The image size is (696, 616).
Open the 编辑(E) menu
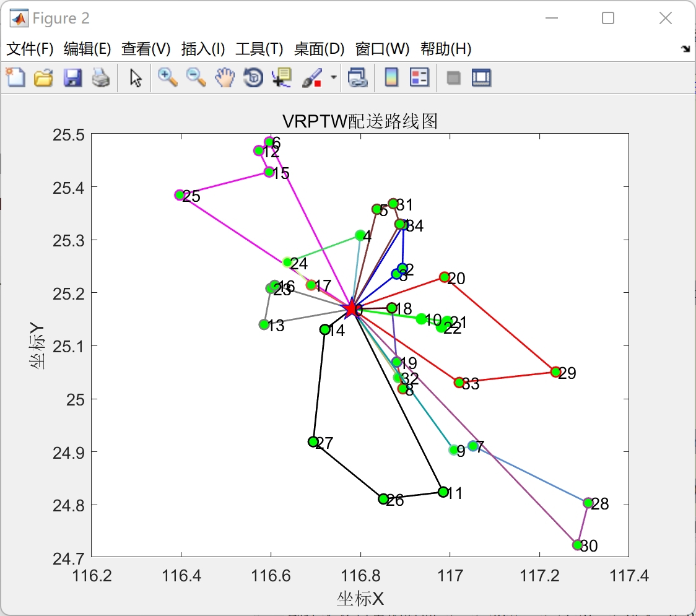click(x=87, y=49)
